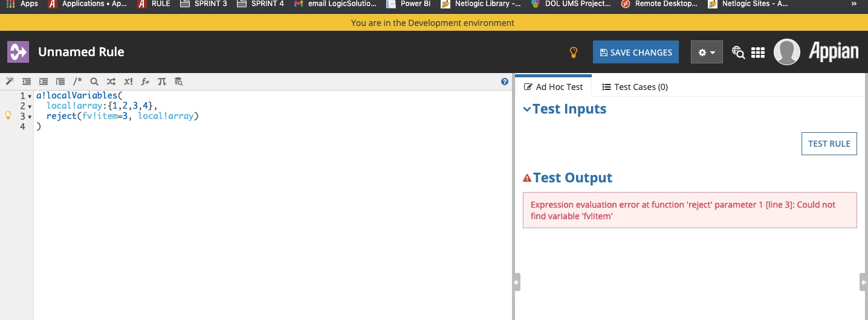Open the settings gear dropdown
Image resolution: width=868 pixels, height=320 pixels.
[707, 53]
